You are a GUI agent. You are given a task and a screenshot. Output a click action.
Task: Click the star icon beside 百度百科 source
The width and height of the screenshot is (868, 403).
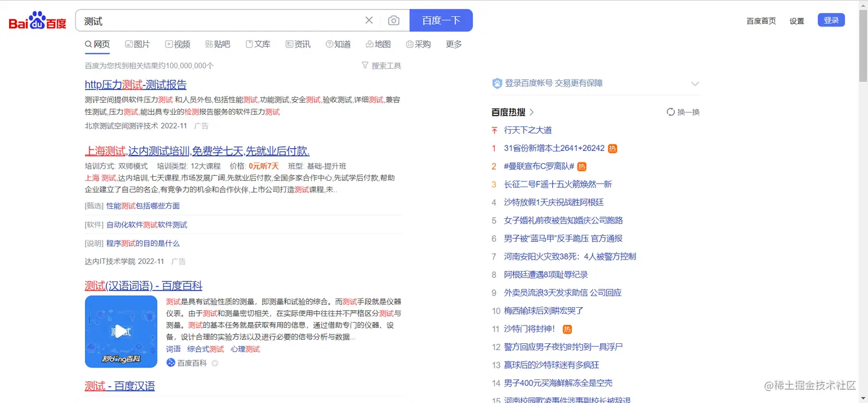coord(215,363)
